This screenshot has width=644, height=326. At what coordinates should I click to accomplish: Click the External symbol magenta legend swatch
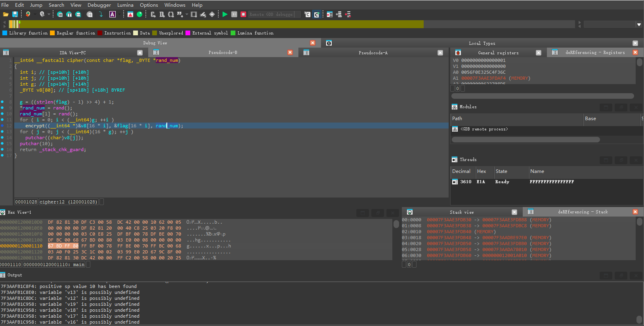[188, 33]
